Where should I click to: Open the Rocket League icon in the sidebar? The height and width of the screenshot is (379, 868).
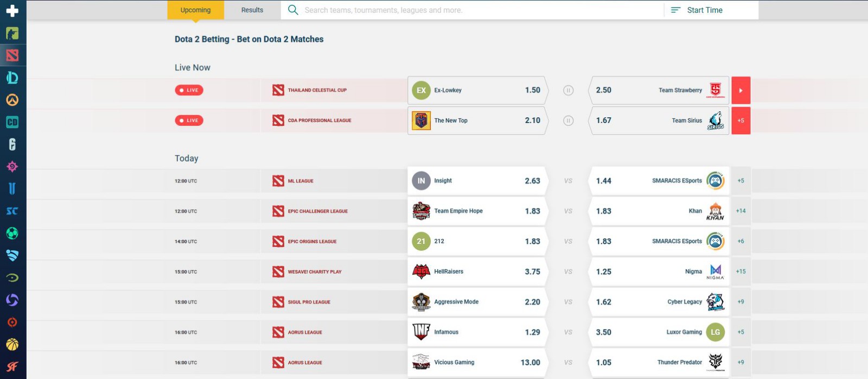click(12, 255)
